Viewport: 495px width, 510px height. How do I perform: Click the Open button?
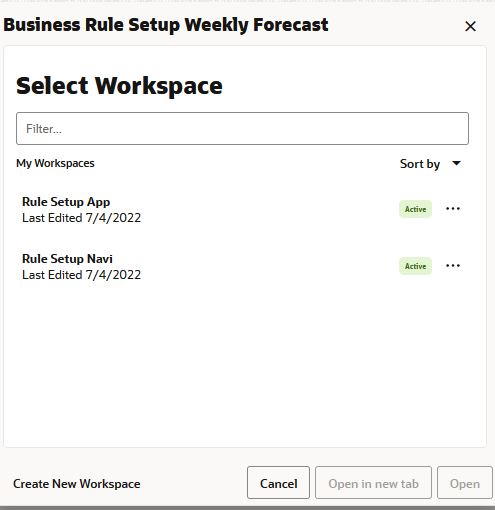[x=465, y=484]
